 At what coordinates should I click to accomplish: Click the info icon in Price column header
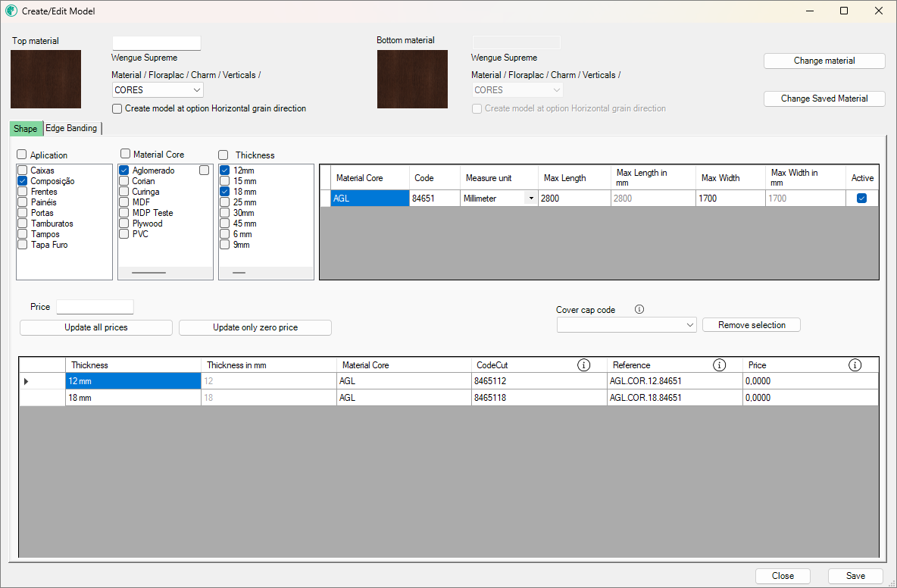point(855,365)
